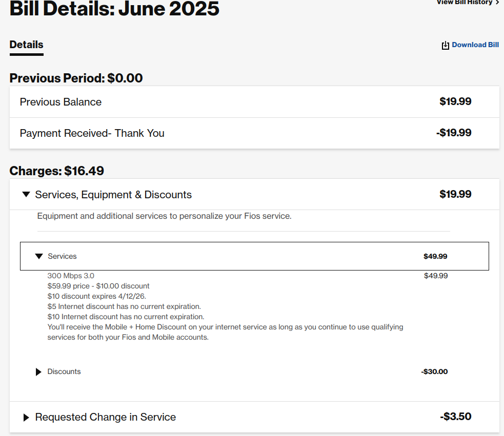Click the 'Charges: $16.49' heading
The image size is (504, 436).
tap(56, 171)
